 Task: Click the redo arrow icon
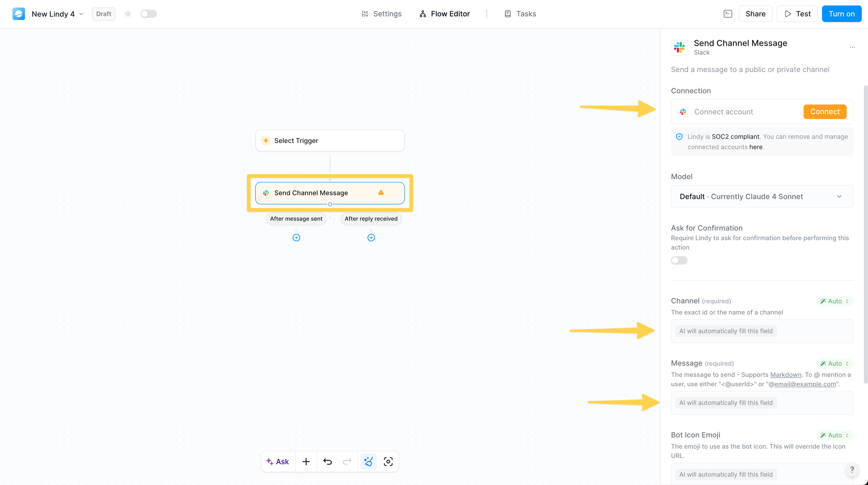[347, 461]
